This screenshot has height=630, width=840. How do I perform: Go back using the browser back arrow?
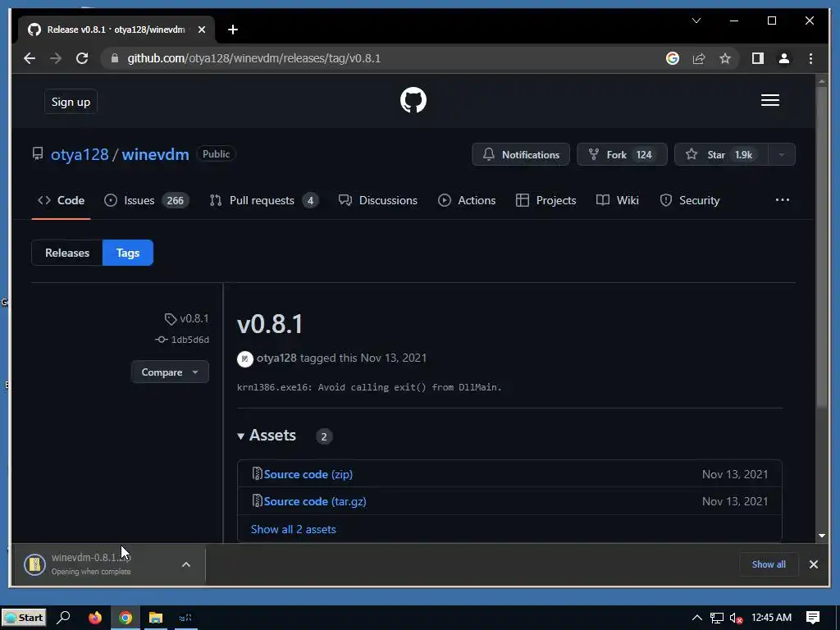30,58
